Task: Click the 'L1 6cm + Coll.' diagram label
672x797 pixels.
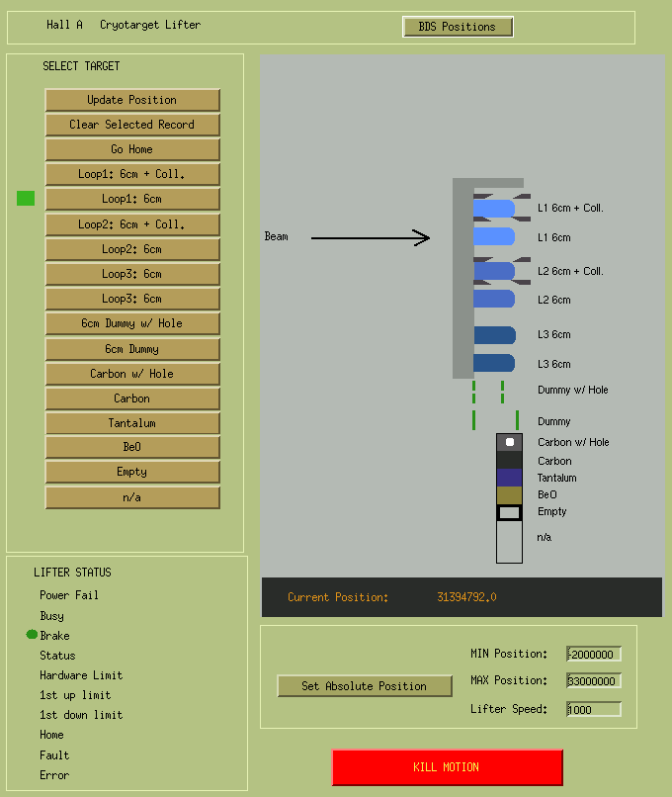Action: pyautogui.click(x=570, y=208)
